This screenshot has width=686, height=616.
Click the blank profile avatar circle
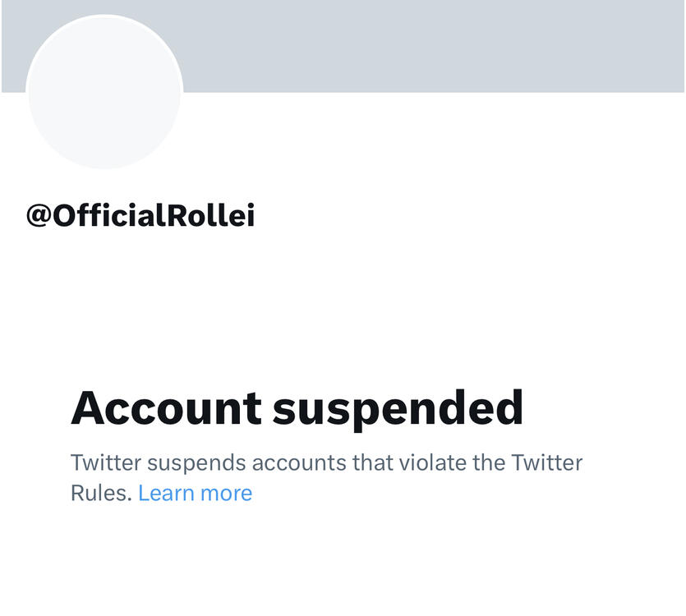104,91
